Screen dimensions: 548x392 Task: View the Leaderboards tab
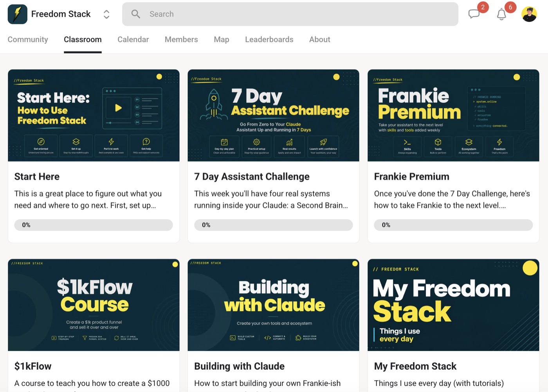(269, 40)
